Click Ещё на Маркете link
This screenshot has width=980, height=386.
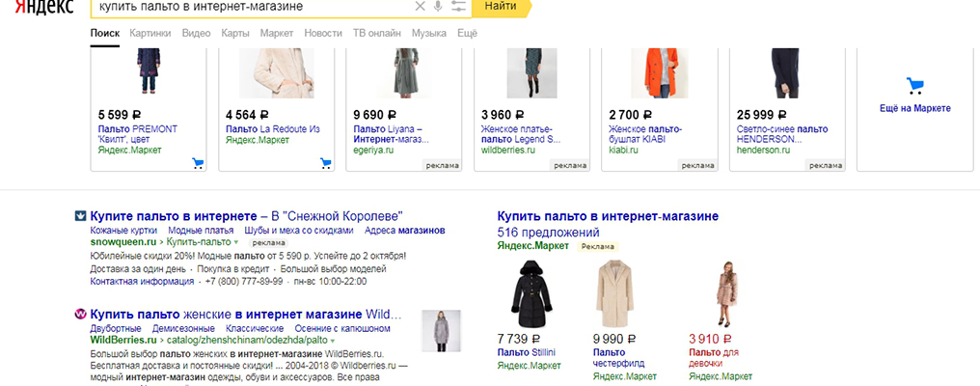pos(915,108)
